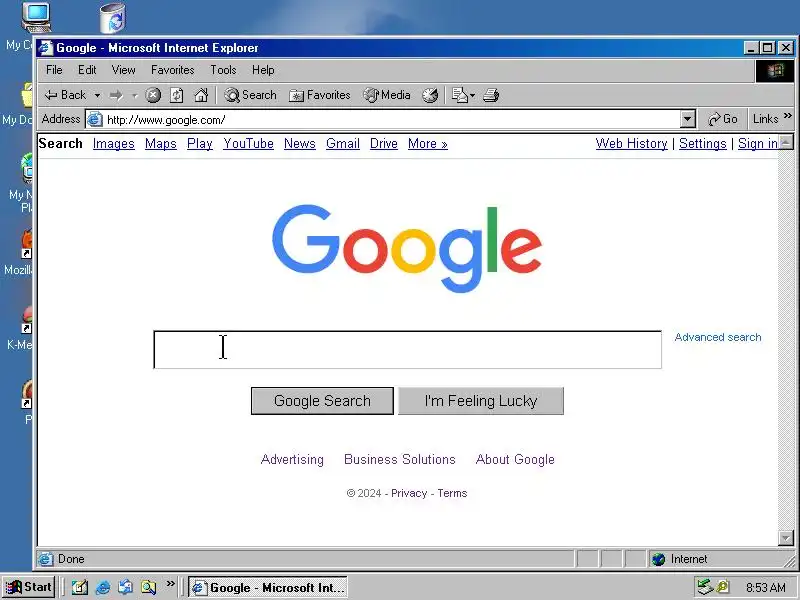
Task: Expand the address bar dropdown arrow
Action: click(x=688, y=119)
